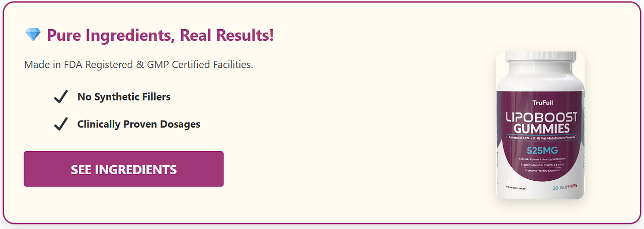Click the FDA Registered & GMP Certified text
The width and height of the screenshot is (644, 229).
tap(138, 65)
